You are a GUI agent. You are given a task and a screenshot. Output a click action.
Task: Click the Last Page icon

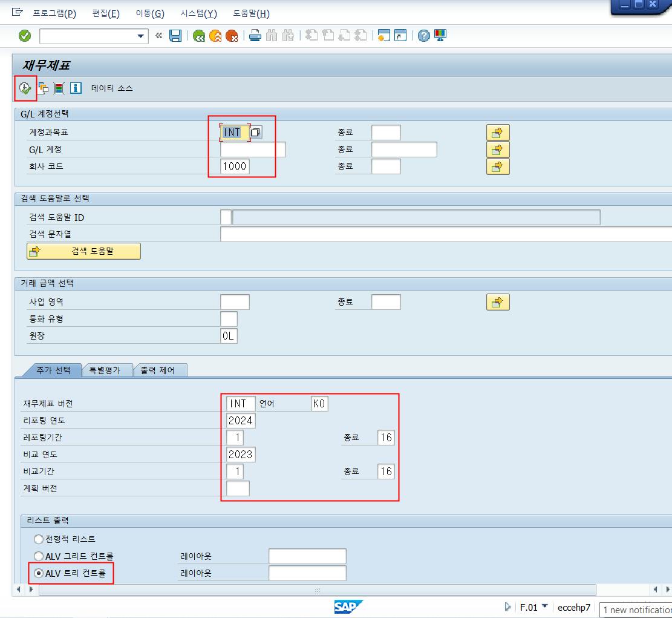(x=360, y=35)
